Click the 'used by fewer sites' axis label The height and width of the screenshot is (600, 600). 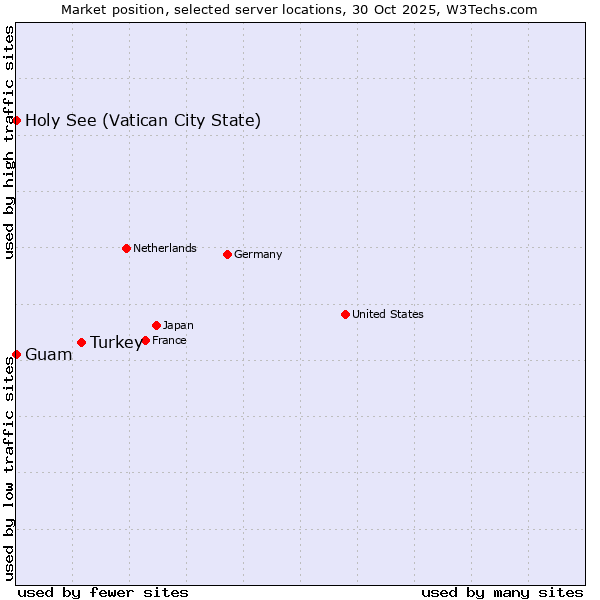pyautogui.click(x=103, y=592)
